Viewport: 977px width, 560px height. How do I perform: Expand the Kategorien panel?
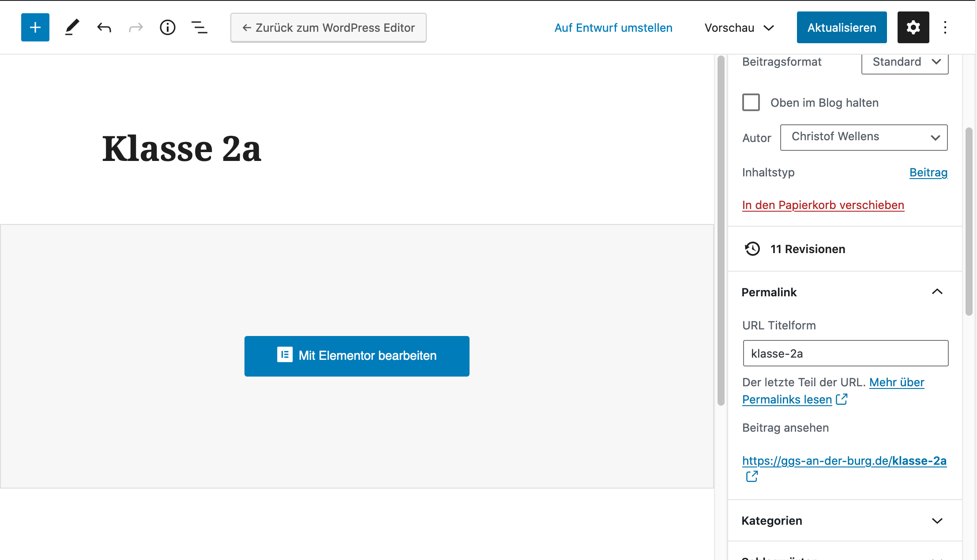[937, 521]
